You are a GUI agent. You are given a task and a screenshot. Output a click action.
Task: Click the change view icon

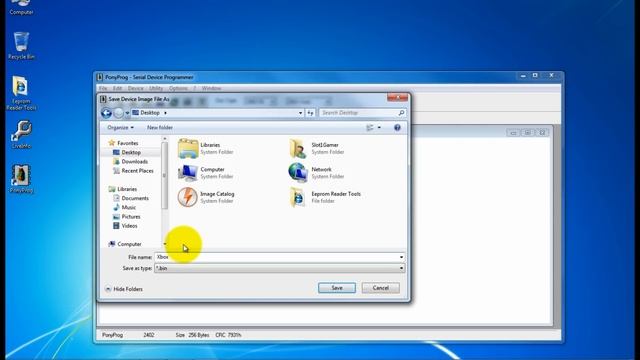(370, 128)
